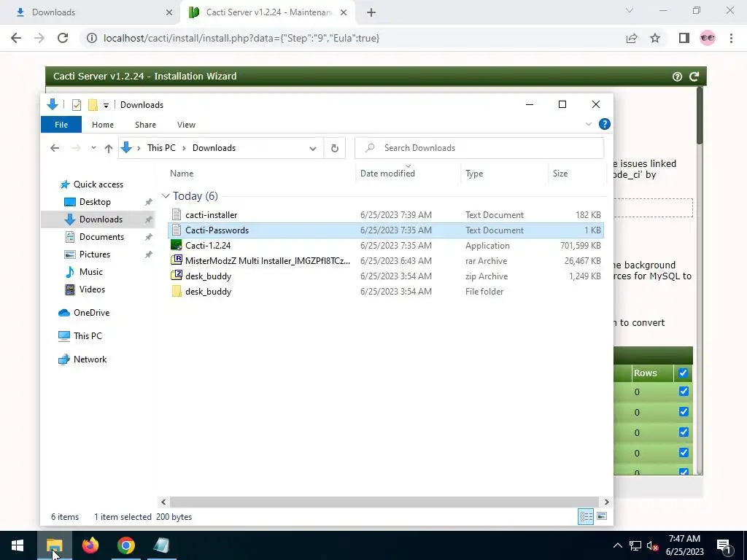Refresh the Downloads folder listing
This screenshot has height=560, width=747.
point(335,148)
